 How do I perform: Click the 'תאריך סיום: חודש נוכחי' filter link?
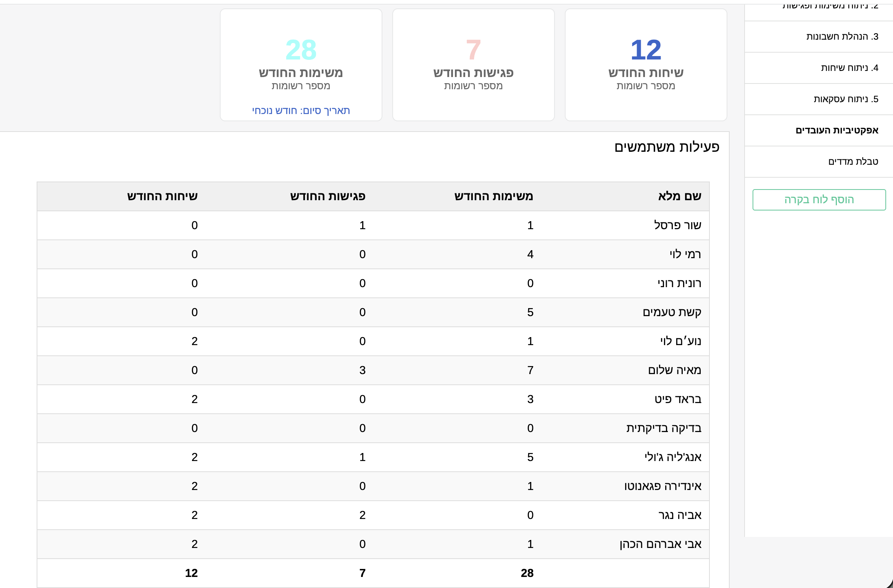click(x=301, y=111)
